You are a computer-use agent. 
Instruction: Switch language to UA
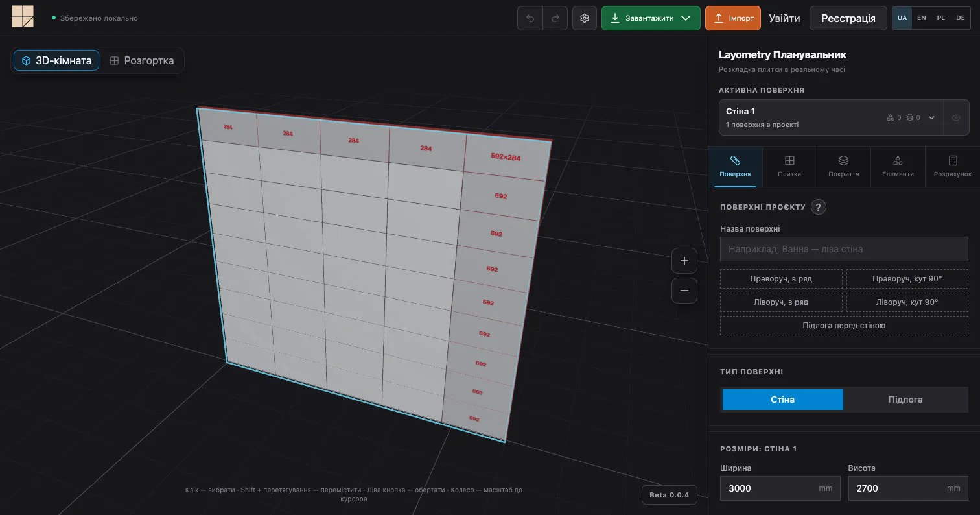coord(902,18)
